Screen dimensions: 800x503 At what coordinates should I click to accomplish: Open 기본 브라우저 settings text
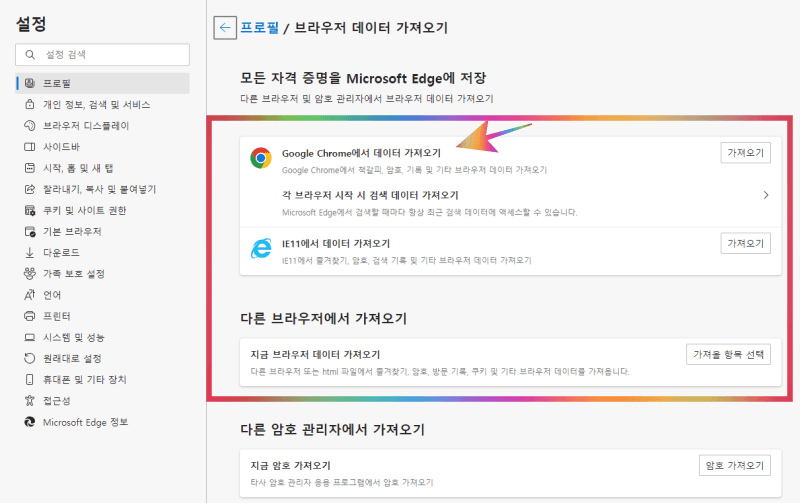click(x=72, y=232)
